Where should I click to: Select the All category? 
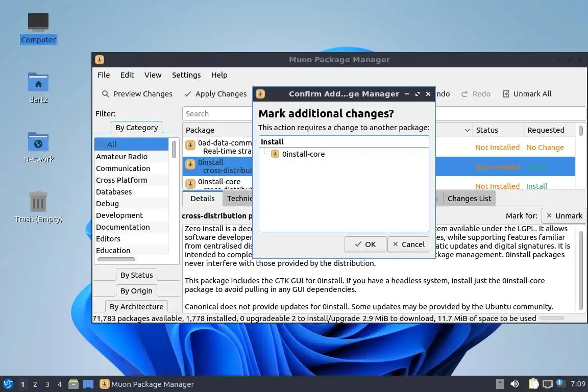click(132, 144)
